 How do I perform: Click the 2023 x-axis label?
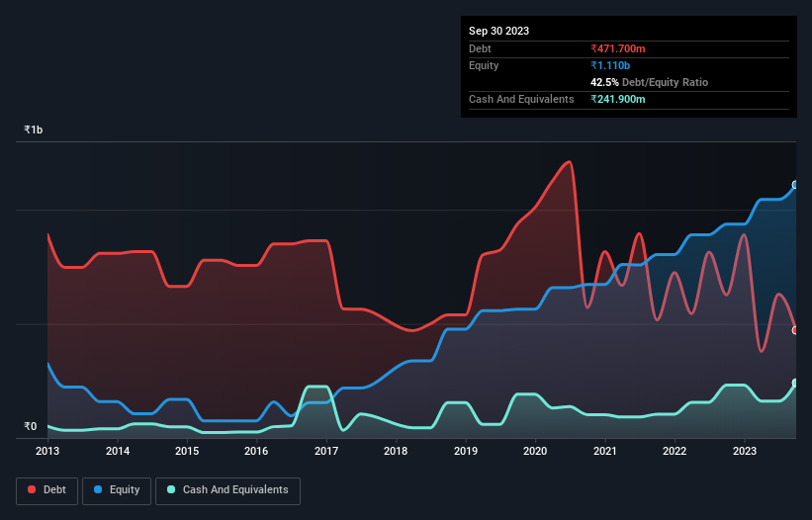(x=744, y=451)
